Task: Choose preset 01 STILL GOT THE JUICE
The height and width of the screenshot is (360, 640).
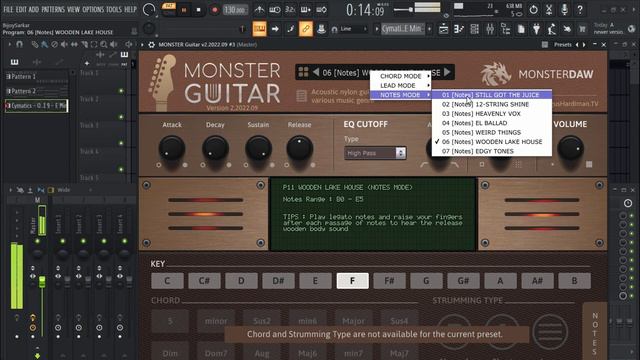Action: tap(492, 95)
